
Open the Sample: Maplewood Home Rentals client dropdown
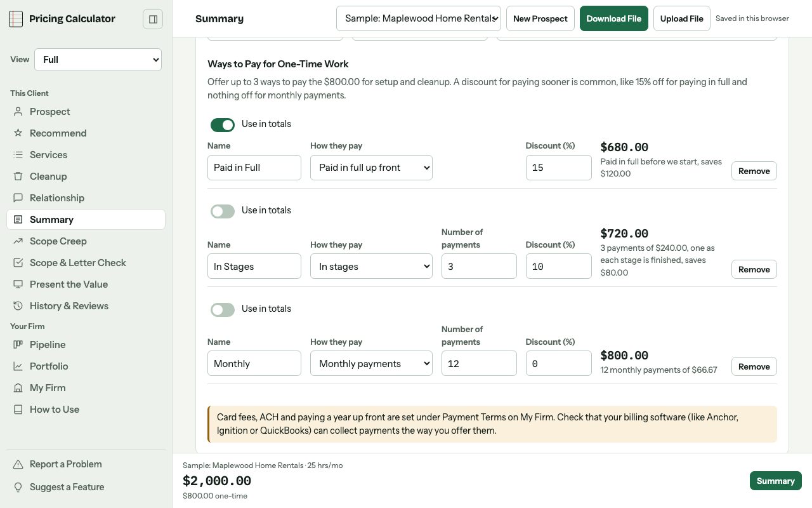(419, 18)
